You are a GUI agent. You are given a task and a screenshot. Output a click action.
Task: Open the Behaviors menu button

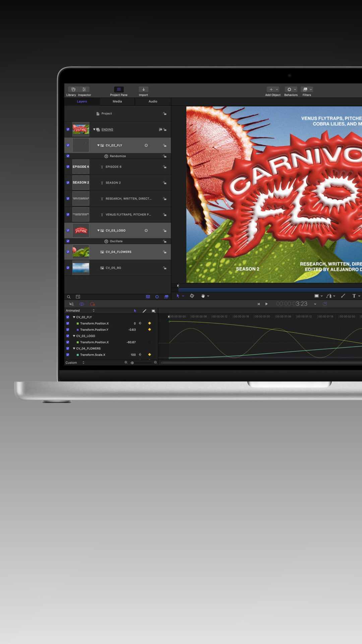tap(291, 90)
